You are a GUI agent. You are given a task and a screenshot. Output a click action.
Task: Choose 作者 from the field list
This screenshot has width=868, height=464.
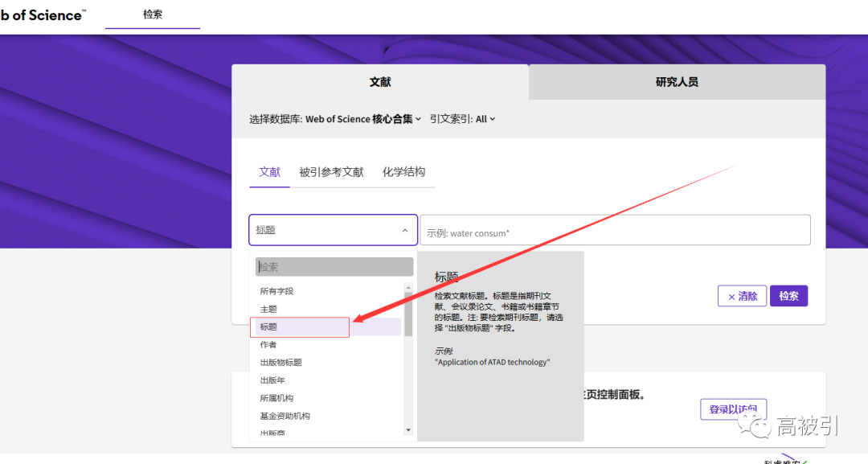click(268, 344)
